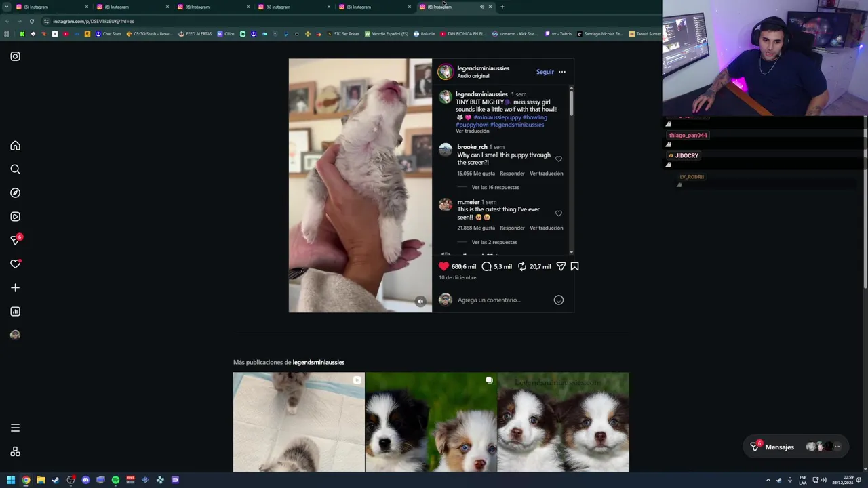
Task: Open legendsminiaussies profile from post header
Action: 483,68
